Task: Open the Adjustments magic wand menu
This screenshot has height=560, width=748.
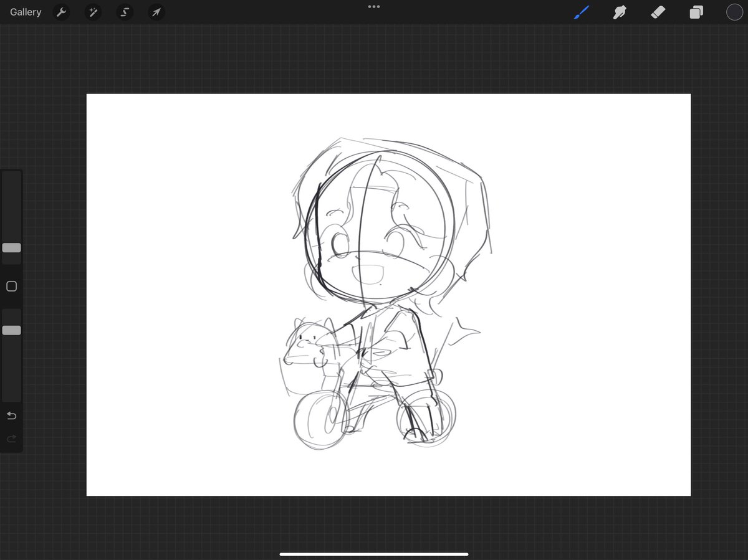Action: [93, 12]
